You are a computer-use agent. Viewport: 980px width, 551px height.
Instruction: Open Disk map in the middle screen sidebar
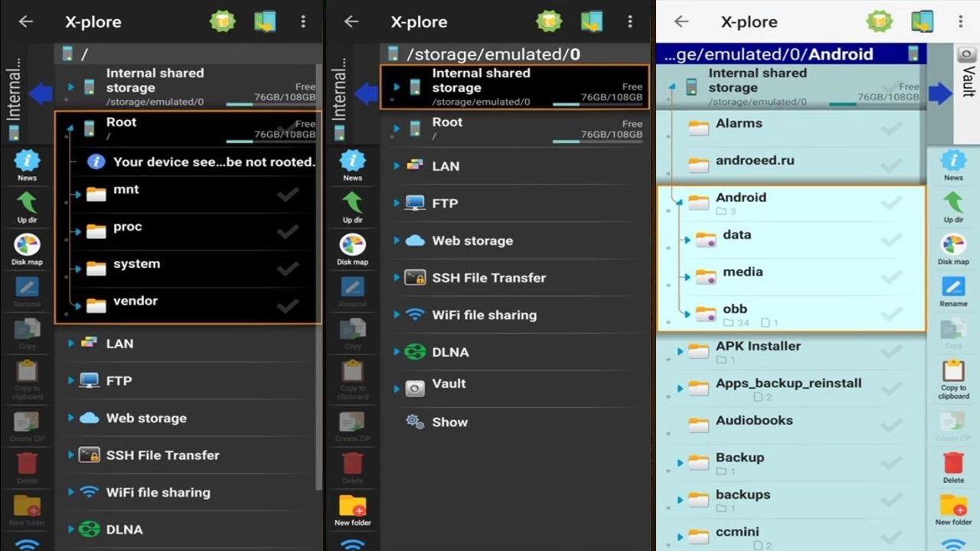click(352, 249)
